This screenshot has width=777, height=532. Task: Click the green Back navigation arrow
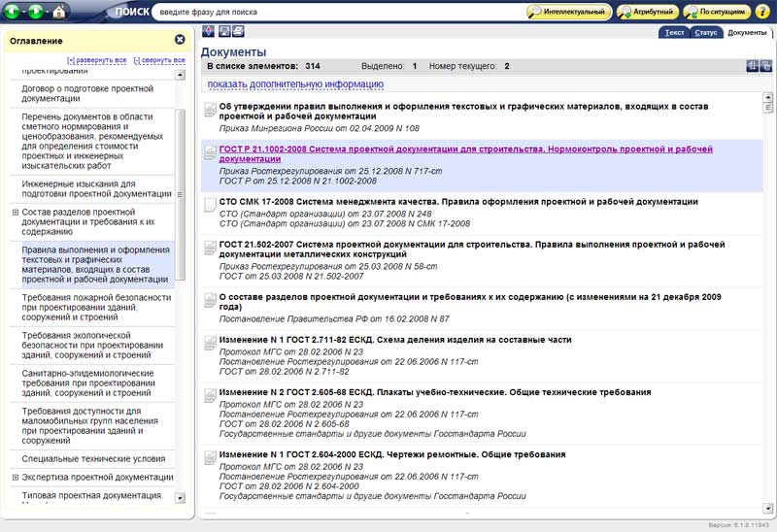click(14, 13)
